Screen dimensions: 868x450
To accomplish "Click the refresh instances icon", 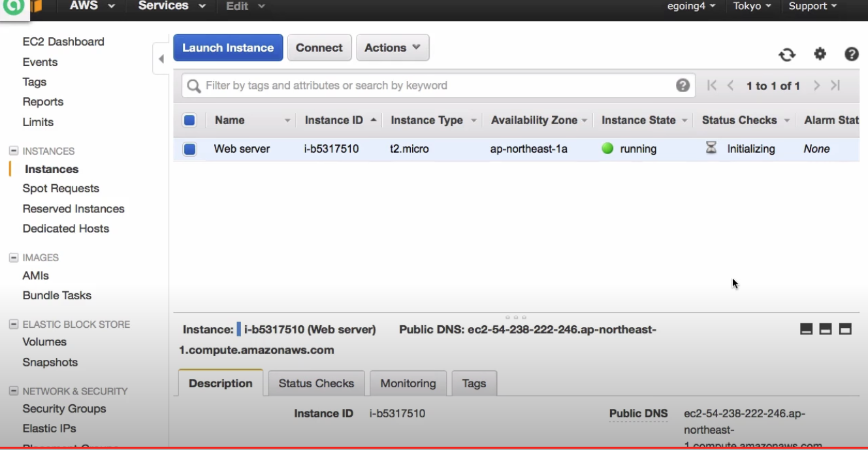I will pyautogui.click(x=787, y=55).
